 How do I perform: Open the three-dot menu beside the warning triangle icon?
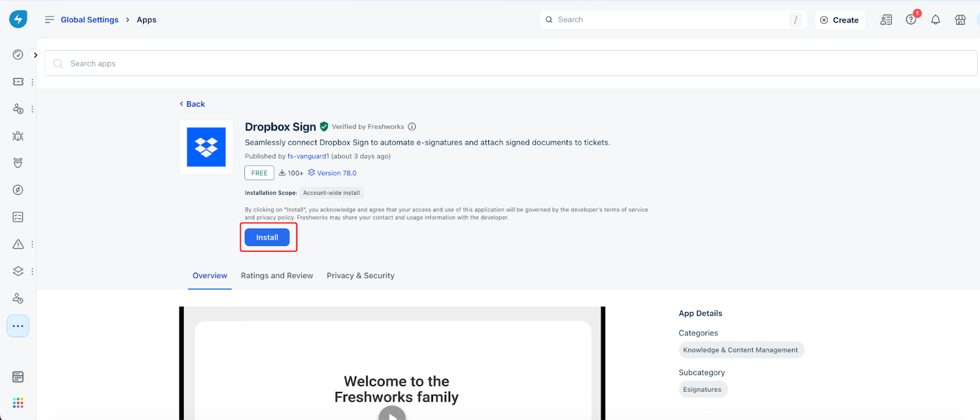pyautogui.click(x=32, y=244)
